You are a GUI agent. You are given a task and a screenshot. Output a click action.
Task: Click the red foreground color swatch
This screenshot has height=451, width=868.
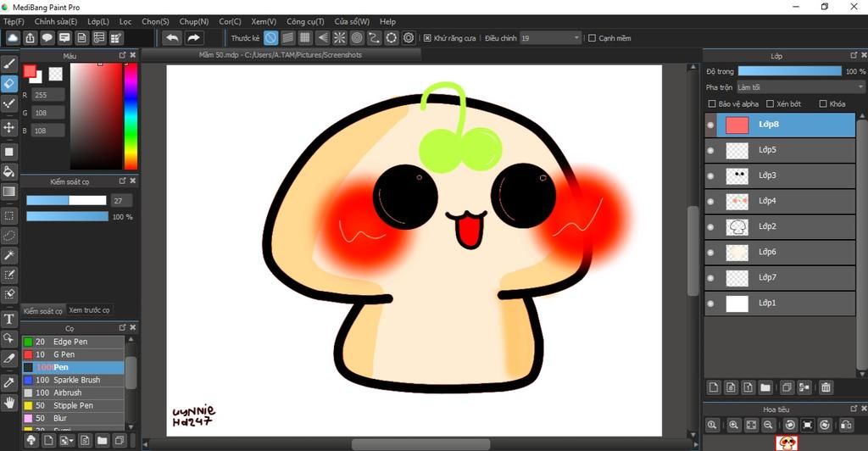[x=30, y=71]
